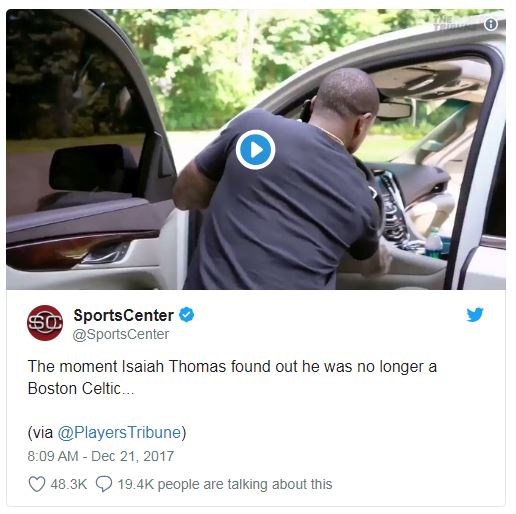Like the tweet with heart icon
The image size is (516, 514).
(x=37, y=484)
